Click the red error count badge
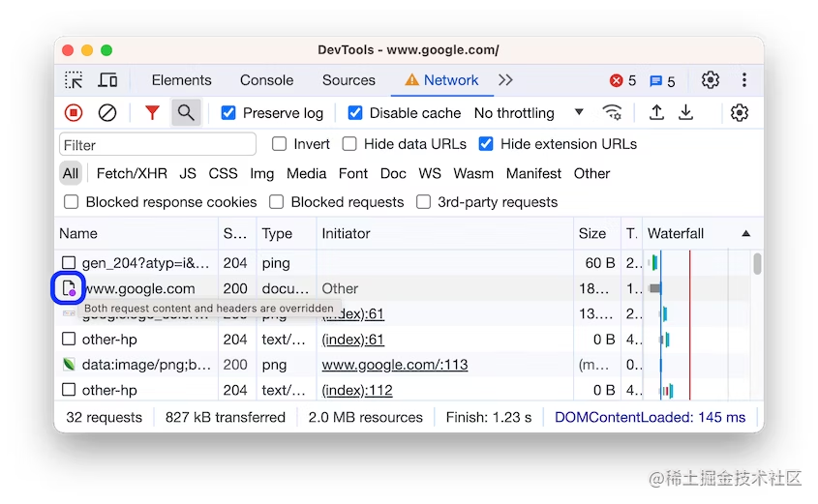 click(622, 81)
